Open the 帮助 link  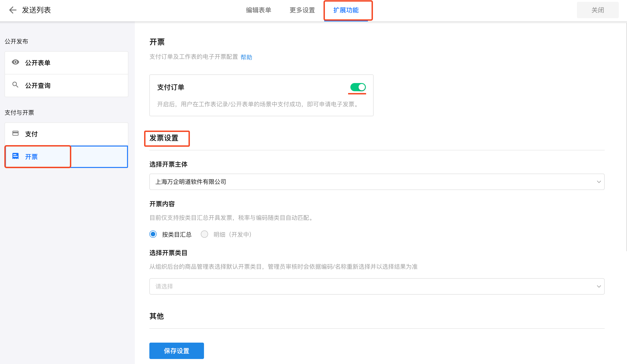coord(246,57)
